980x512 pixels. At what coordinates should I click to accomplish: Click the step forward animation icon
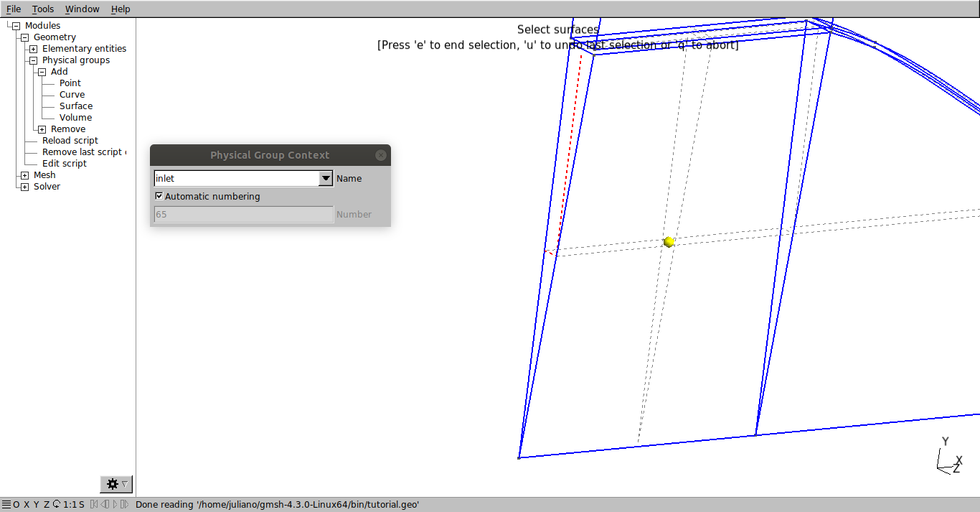pos(124,505)
